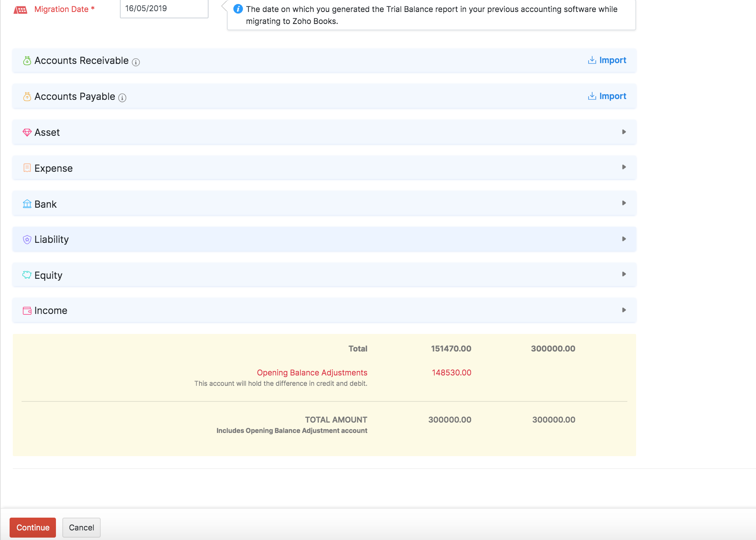Screen dimensions: 756x540
Task: Expand the Expense section arrow
Action: click(x=624, y=167)
